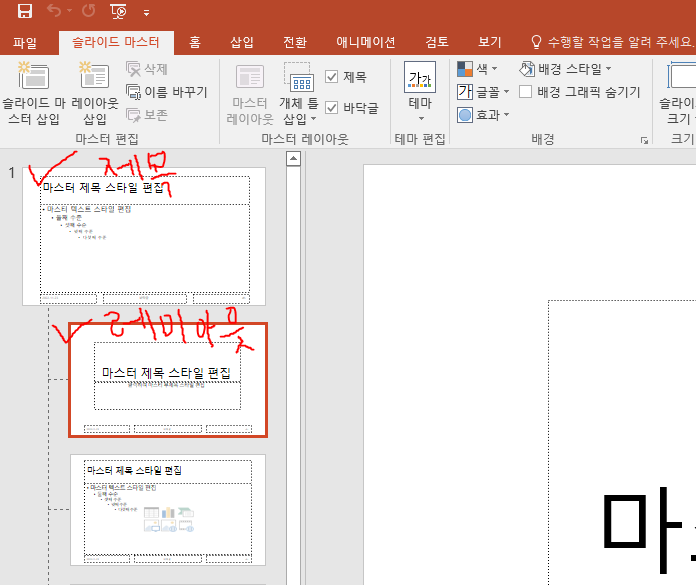Image resolution: width=696 pixels, height=585 pixels.
Task: Select the title and content layout thumbnail
Action: (168, 510)
